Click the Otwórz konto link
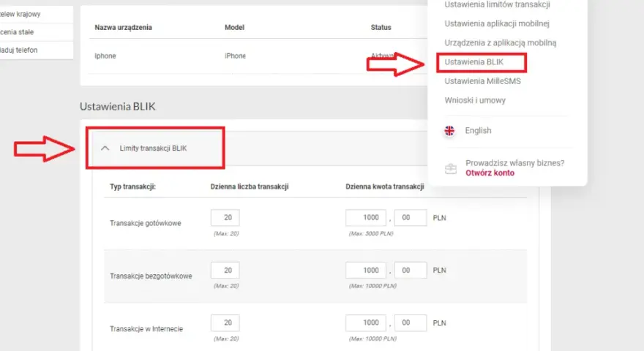This screenshot has width=644, height=351. 490,173
